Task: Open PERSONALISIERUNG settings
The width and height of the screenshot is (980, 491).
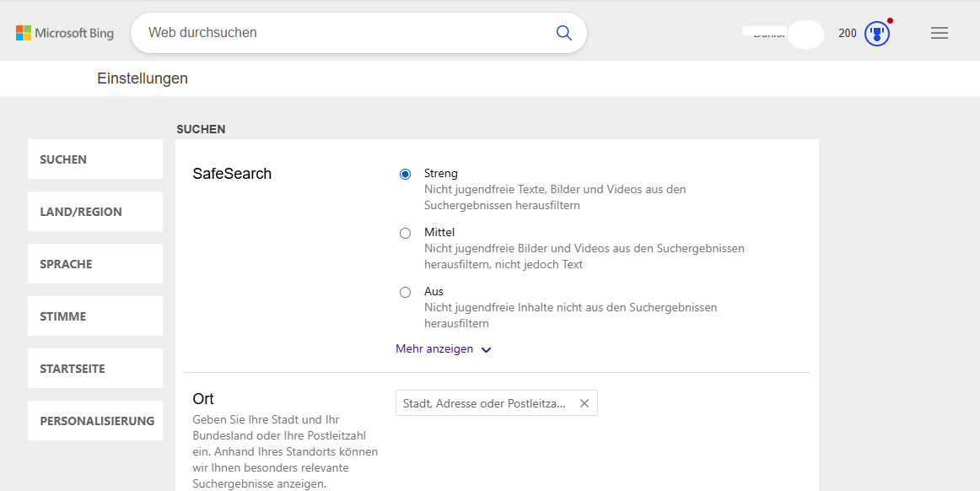Action: coord(95,421)
